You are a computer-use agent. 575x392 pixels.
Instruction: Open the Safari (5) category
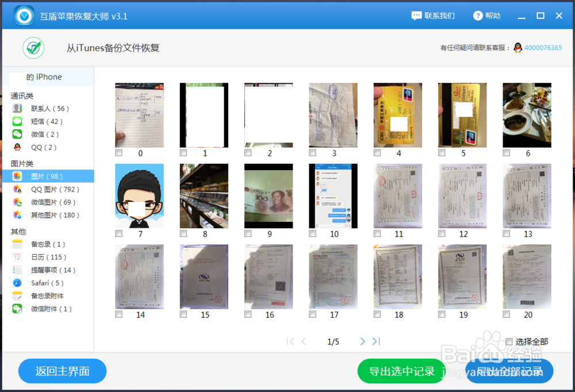(48, 283)
